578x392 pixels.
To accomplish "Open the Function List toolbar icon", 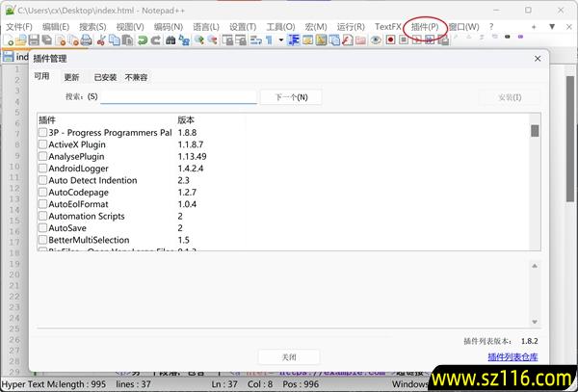I will tap(347, 39).
